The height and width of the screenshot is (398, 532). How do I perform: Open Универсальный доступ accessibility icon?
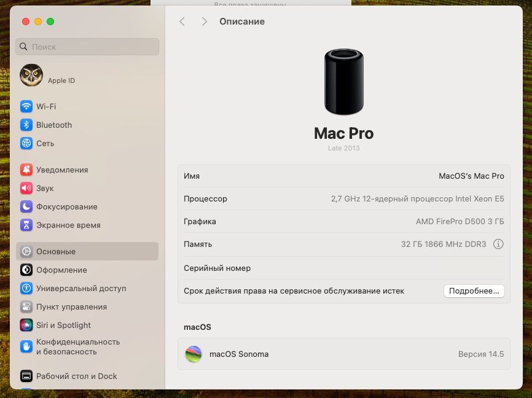26,289
